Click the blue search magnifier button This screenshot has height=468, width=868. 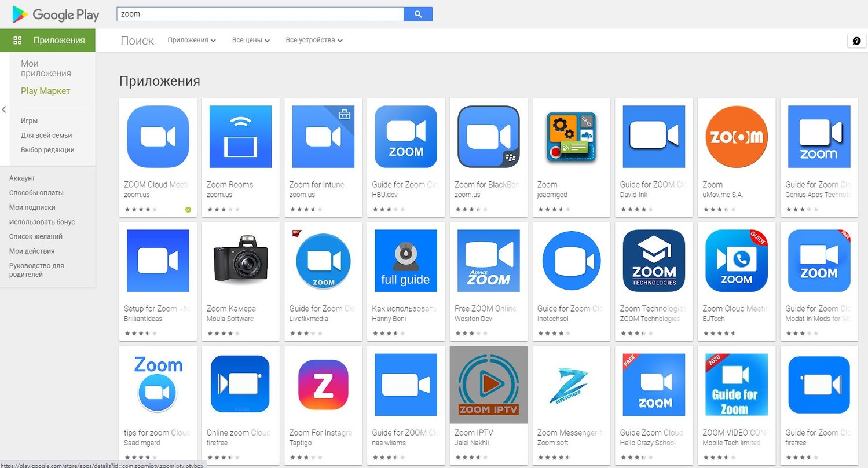pos(418,14)
